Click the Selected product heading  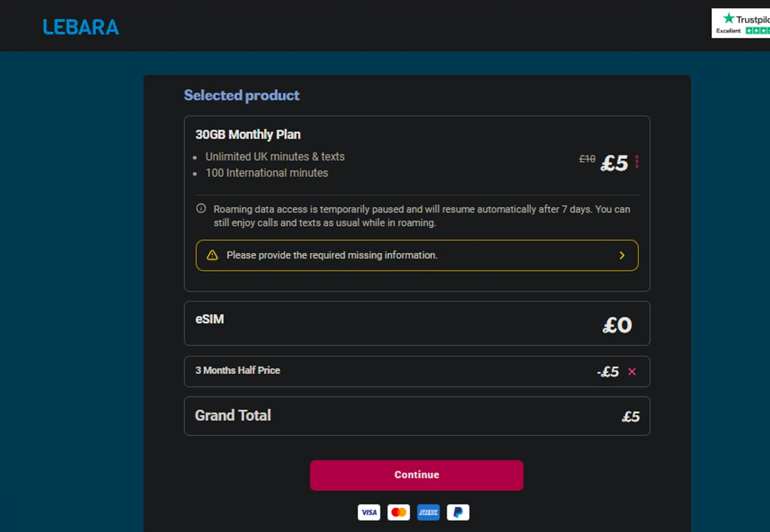tap(241, 95)
